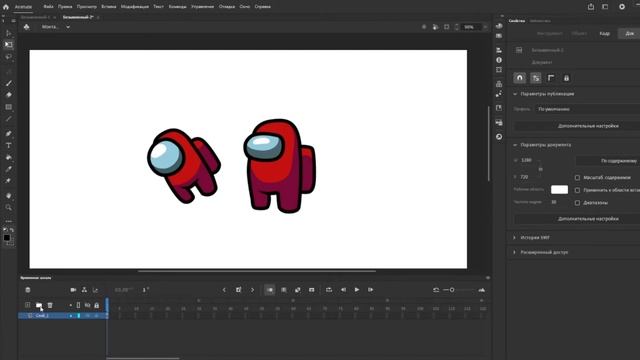Go to the previous keyframe arrow

224,290
